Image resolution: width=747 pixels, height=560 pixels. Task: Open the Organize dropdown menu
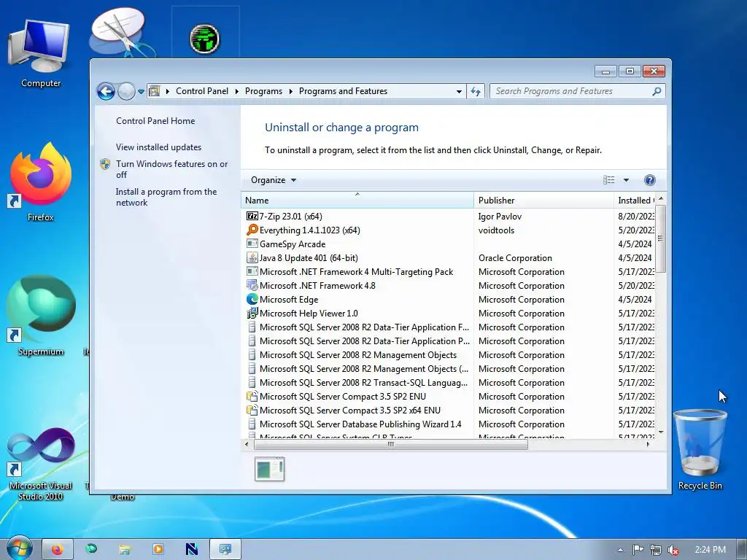(274, 180)
